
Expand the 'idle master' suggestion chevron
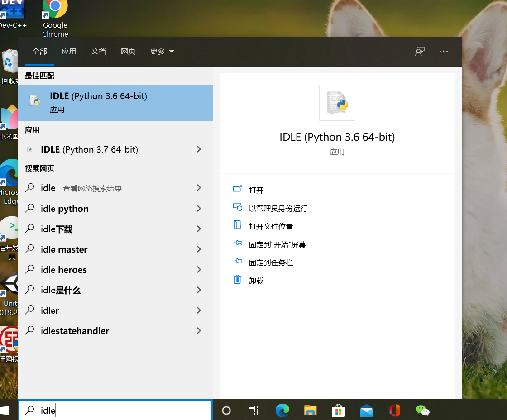point(199,249)
